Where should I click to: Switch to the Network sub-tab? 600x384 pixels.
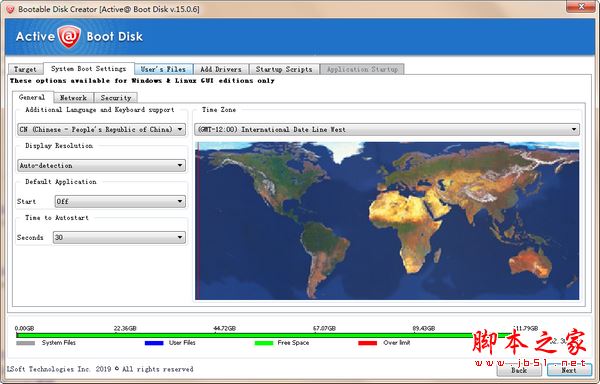click(x=73, y=98)
